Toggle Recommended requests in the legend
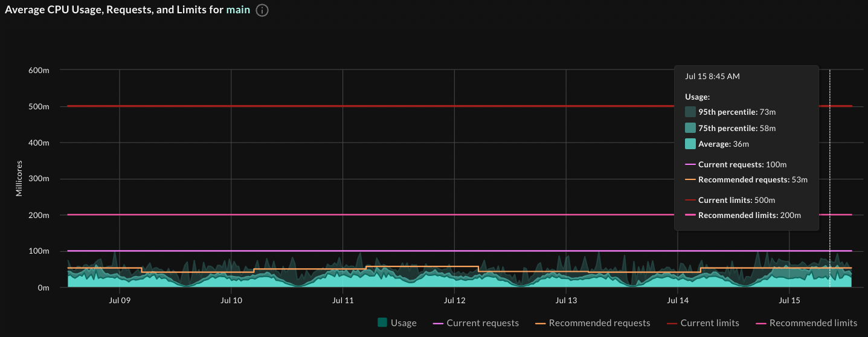Viewport: 868px width, 337px height. [593, 323]
